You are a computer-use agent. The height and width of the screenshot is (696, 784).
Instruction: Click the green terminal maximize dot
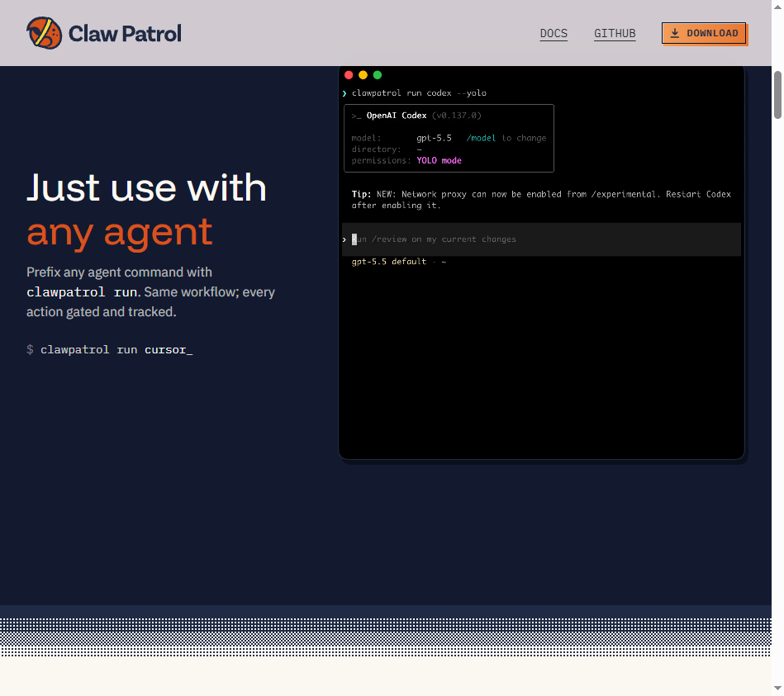[378, 75]
